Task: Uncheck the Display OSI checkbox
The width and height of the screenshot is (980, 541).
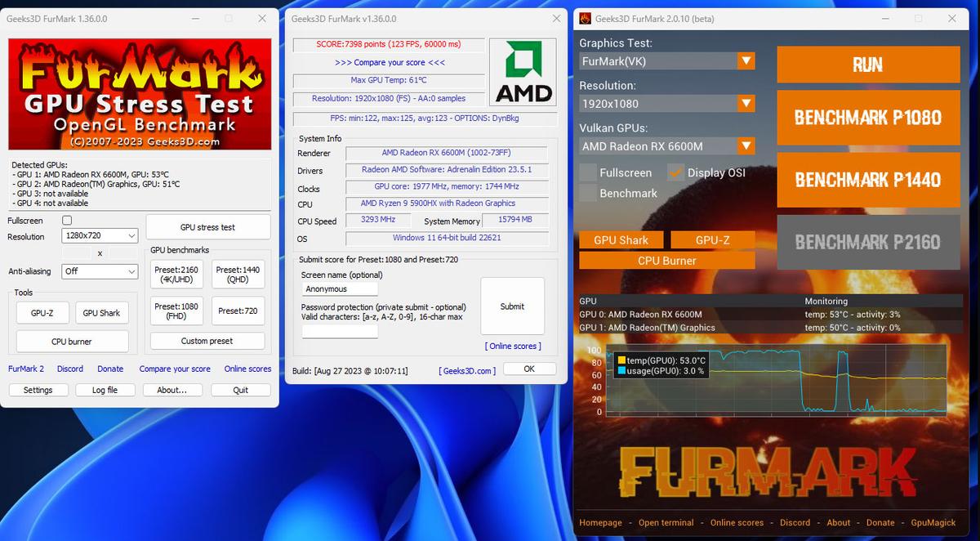Action: click(x=675, y=172)
